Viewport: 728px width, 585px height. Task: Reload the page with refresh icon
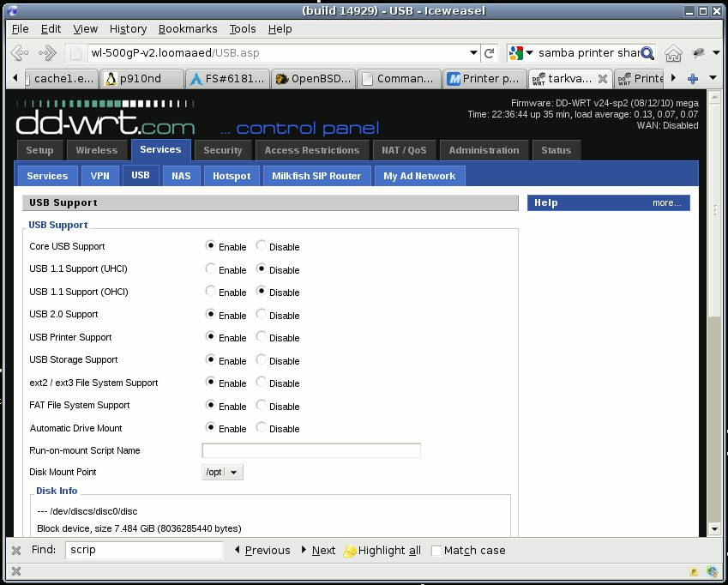tap(489, 53)
